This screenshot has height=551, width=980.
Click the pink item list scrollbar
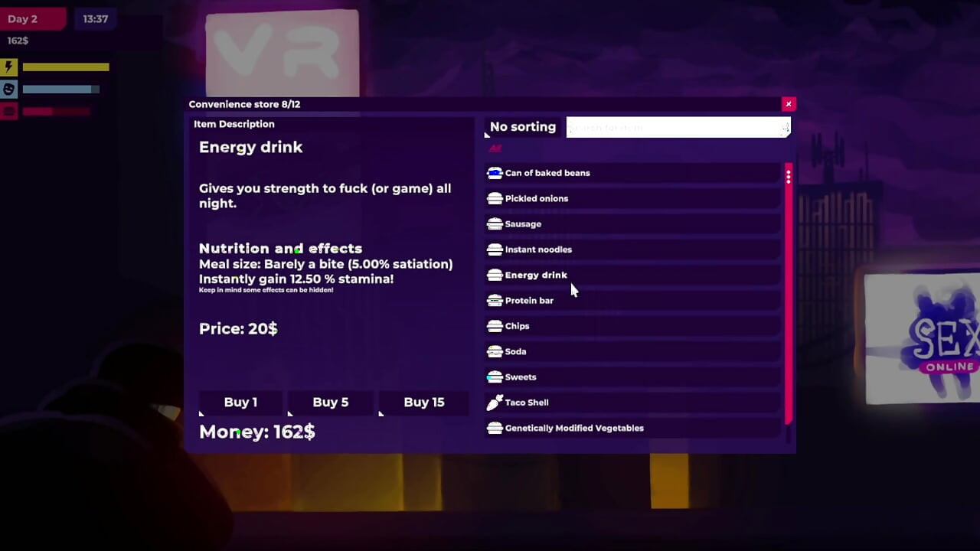[x=789, y=292]
